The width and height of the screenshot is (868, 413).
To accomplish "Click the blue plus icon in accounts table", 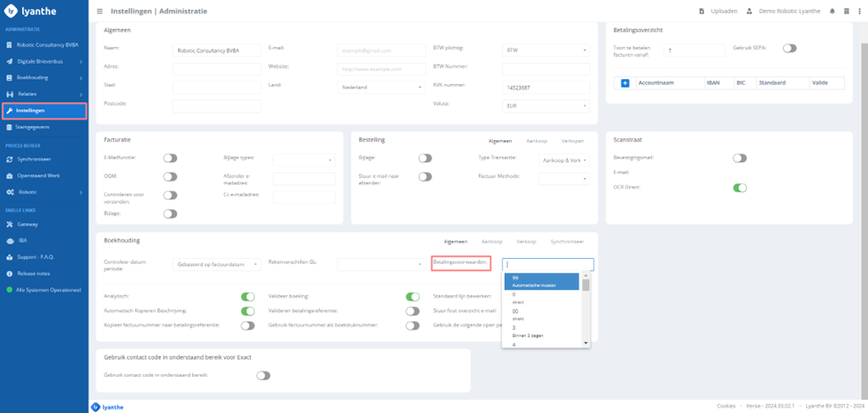I will pos(624,83).
